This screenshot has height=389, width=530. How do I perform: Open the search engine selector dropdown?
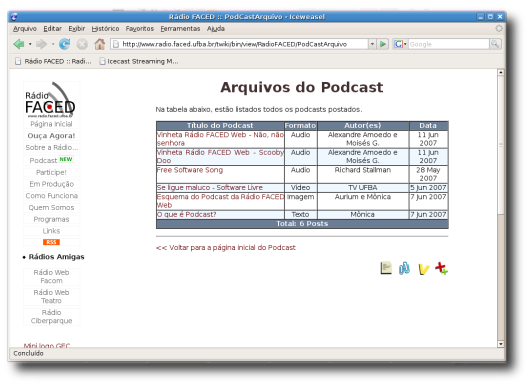pyautogui.click(x=400, y=44)
